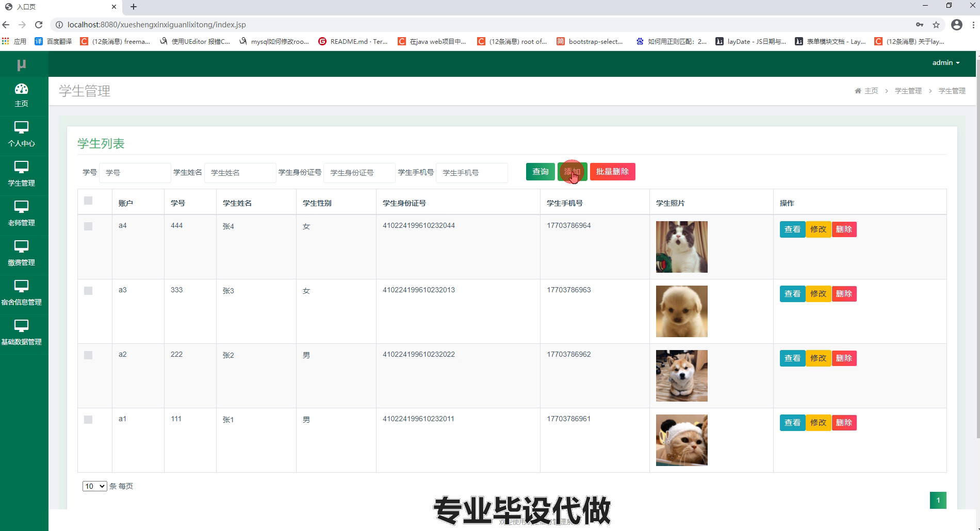Focus the 学生姓名 search input field

point(240,173)
